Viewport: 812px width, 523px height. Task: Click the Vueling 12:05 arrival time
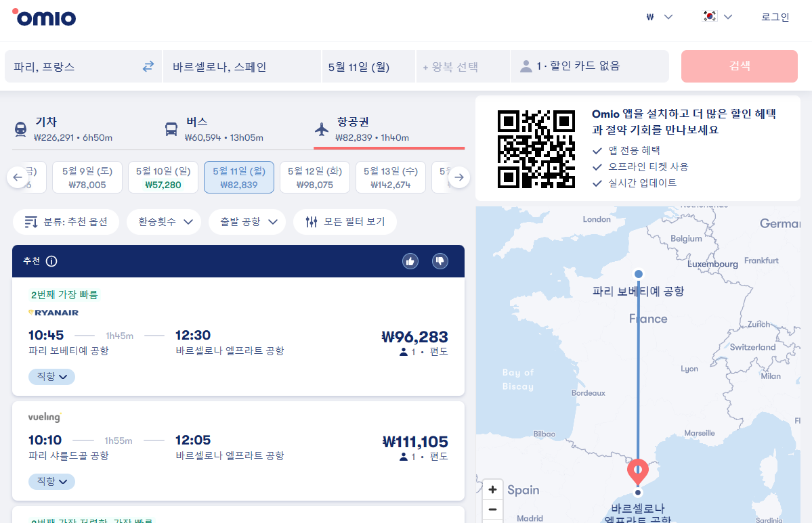pyautogui.click(x=192, y=440)
